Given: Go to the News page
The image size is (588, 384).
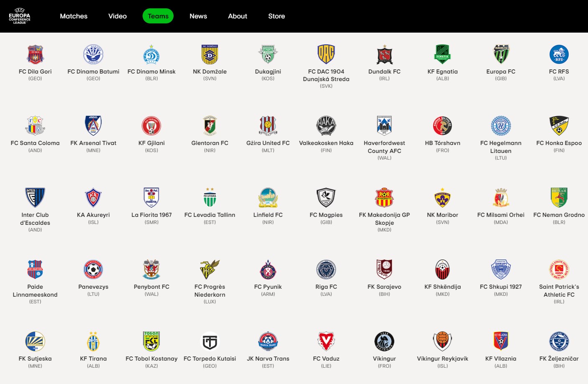Looking at the screenshot, I should (x=198, y=16).
